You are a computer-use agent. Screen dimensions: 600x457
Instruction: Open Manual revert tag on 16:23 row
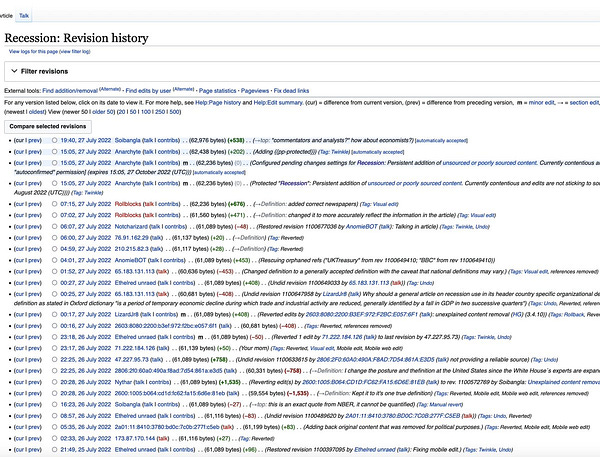tap(445, 405)
